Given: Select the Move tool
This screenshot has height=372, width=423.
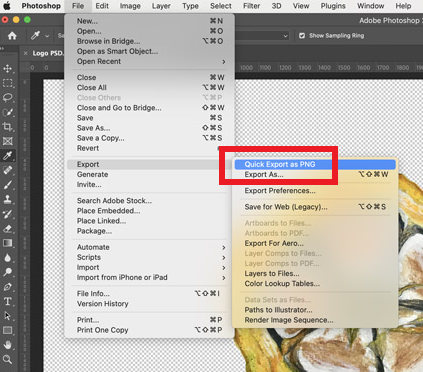Looking at the screenshot, I should 7,69.
